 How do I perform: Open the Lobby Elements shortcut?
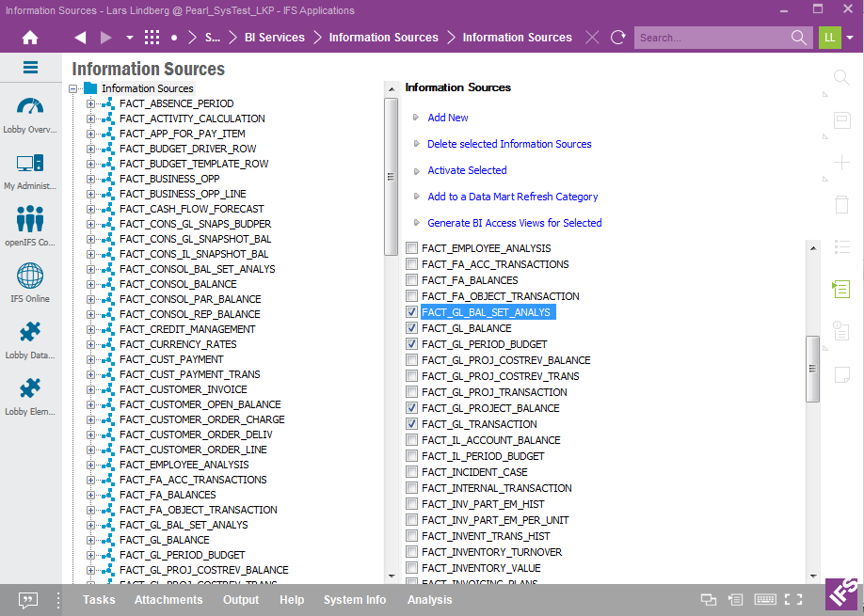pyautogui.click(x=30, y=396)
